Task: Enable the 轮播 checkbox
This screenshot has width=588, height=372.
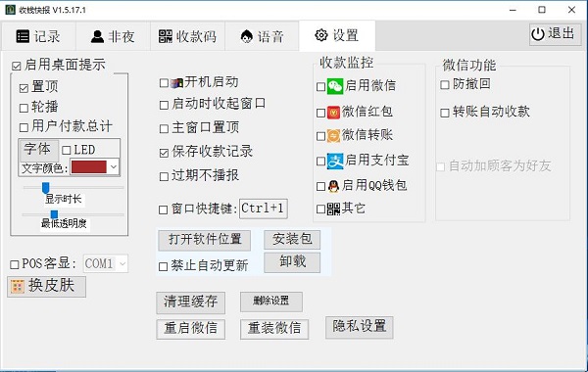Action: 24,108
